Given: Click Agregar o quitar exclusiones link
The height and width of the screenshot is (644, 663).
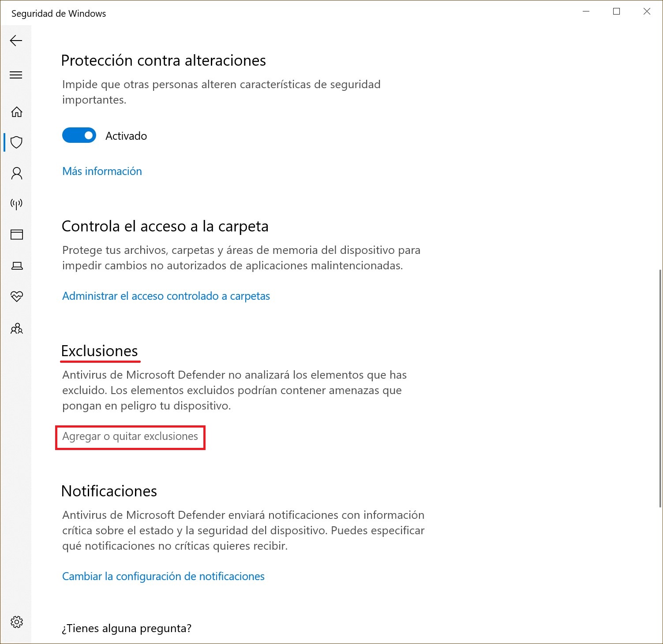Looking at the screenshot, I should point(130,436).
